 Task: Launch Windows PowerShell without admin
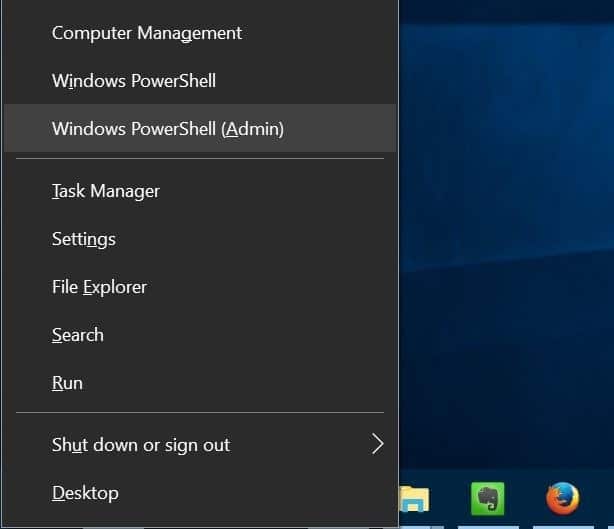click(200, 81)
